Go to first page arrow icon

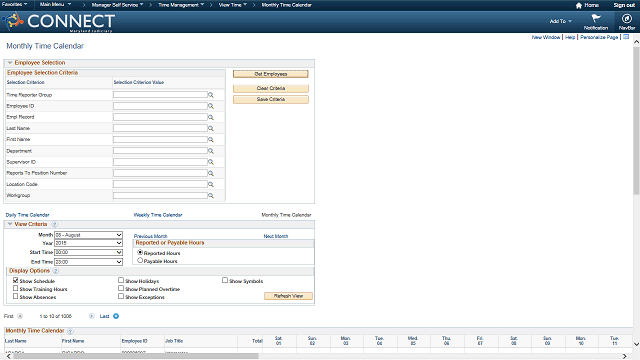(20, 316)
